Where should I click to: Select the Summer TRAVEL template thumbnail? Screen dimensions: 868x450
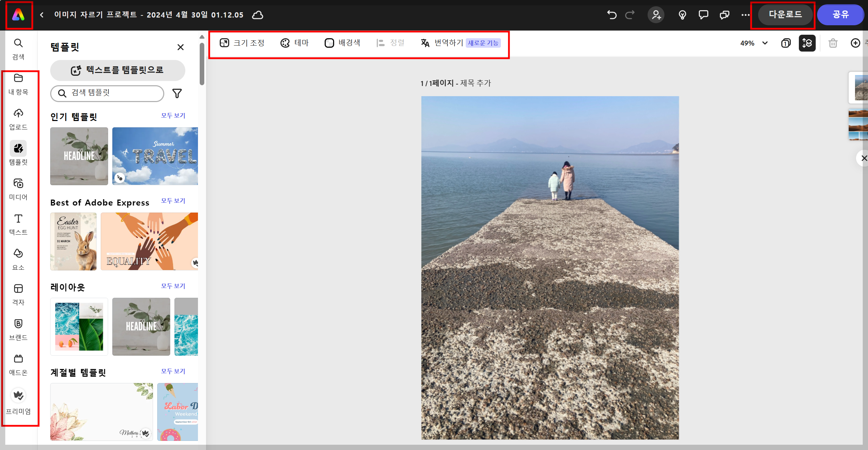[x=155, y=156]
